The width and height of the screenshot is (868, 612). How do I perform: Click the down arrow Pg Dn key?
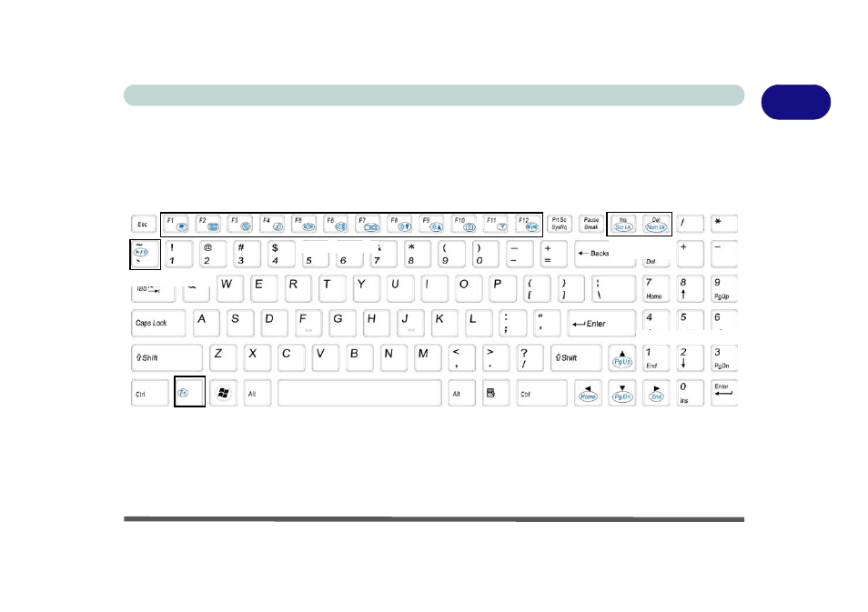[x=622, y=393]
